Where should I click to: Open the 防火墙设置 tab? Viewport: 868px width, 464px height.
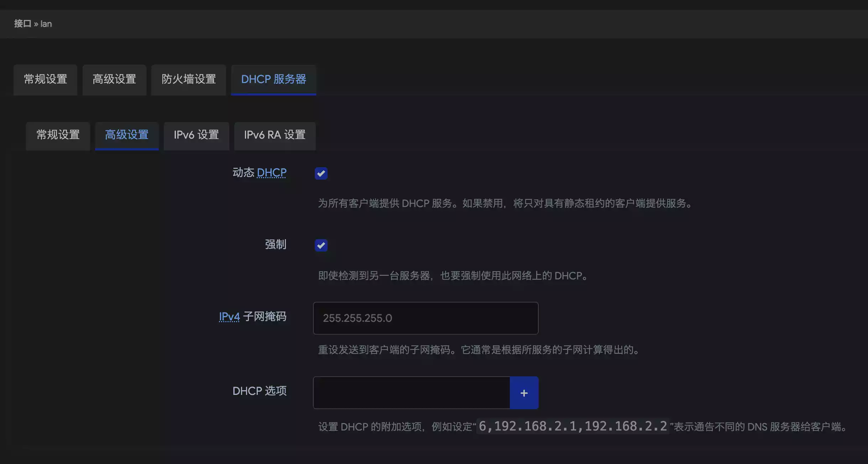[188, 79]
